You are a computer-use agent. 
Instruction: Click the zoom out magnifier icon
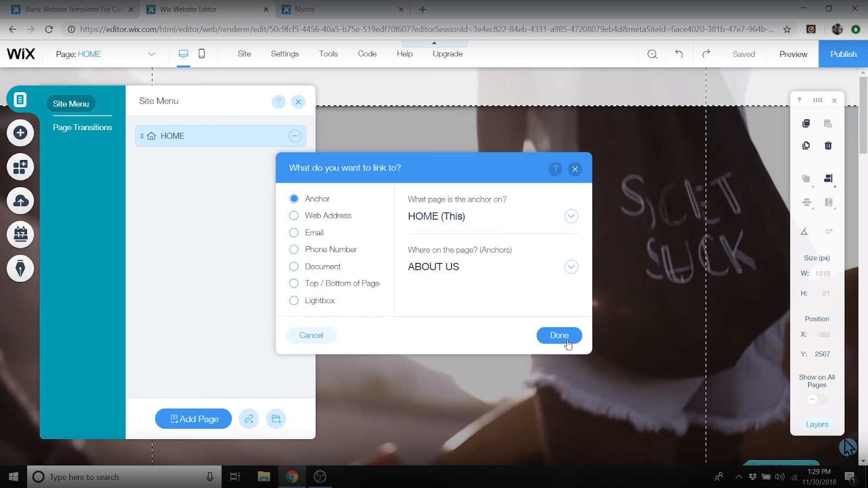click(652, 54)
